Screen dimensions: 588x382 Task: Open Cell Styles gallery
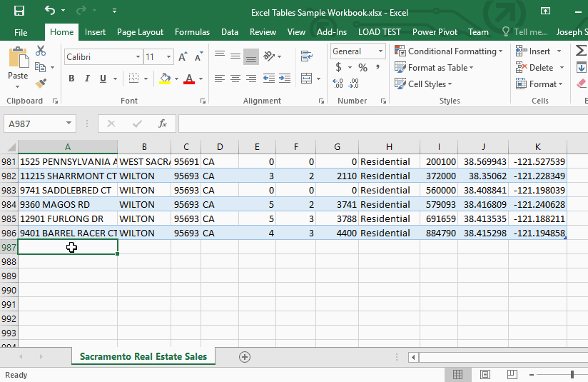[423, 84]
